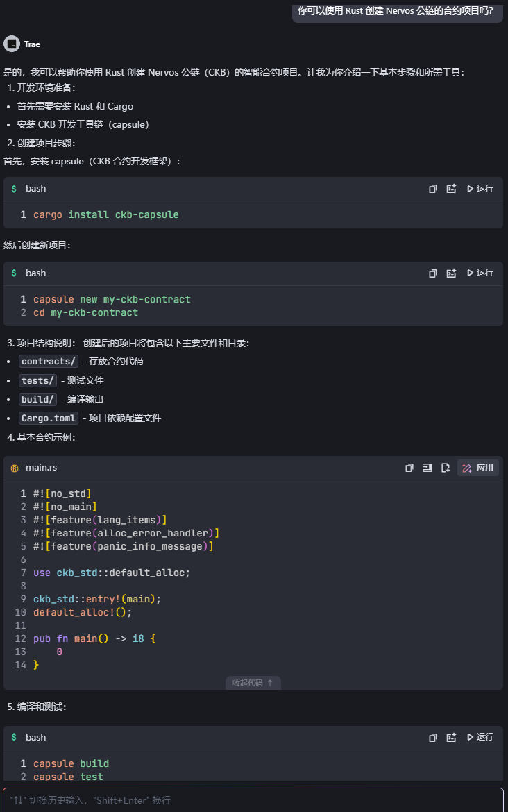Copy the main.rs code snippet
The height and width of the screenshot is (812, 508).
(x=409, y=468)
